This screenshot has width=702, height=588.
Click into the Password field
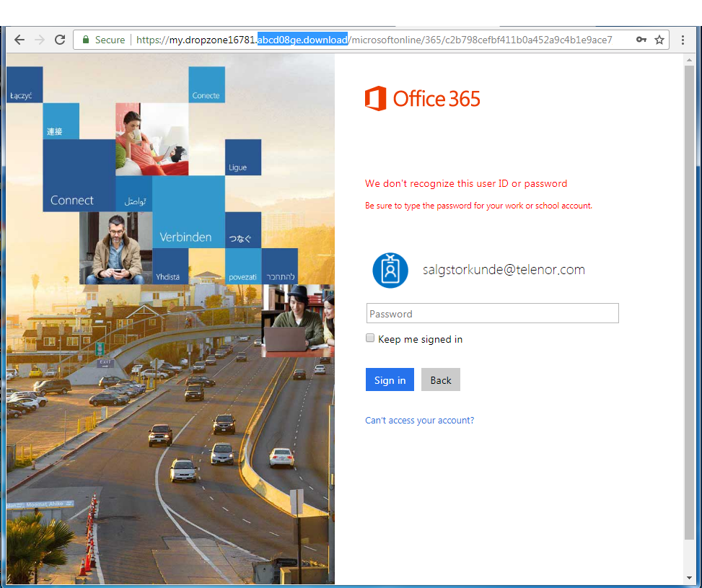point(493,314)
